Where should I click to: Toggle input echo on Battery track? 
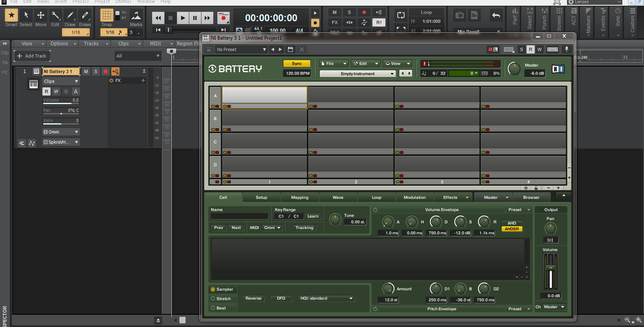click(115, 71)
